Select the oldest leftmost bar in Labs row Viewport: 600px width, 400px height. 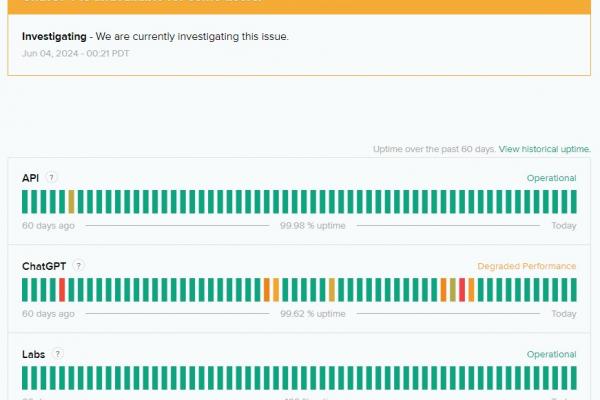[x=25, y=378]
